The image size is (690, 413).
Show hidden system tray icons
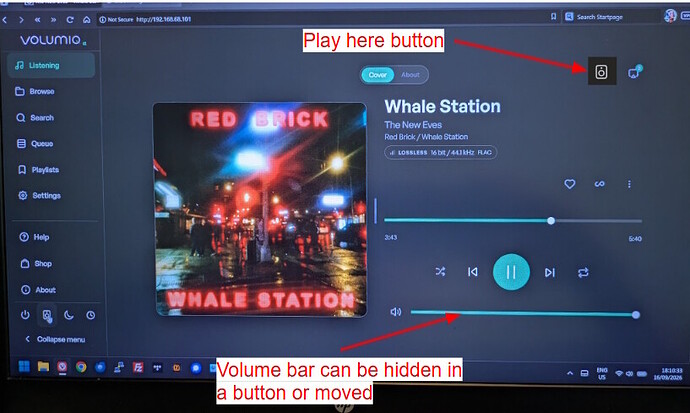pos(570,373)
